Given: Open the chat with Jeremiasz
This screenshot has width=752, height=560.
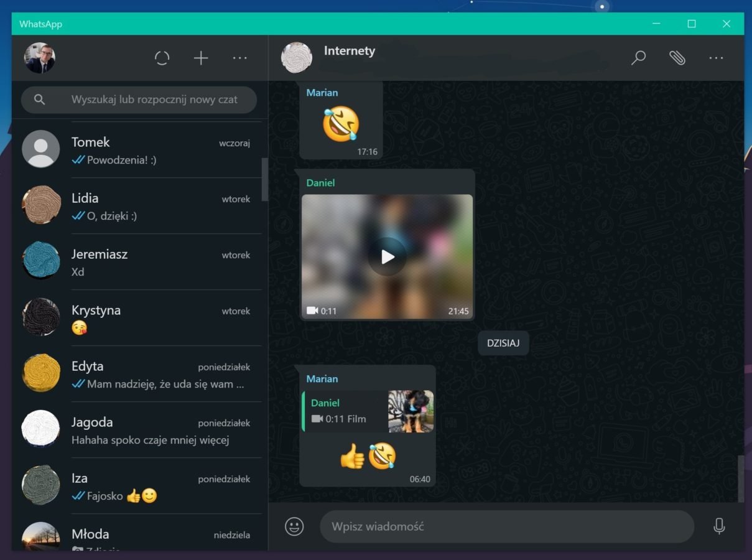Looking at the screenshot, I should click(140, 262).
